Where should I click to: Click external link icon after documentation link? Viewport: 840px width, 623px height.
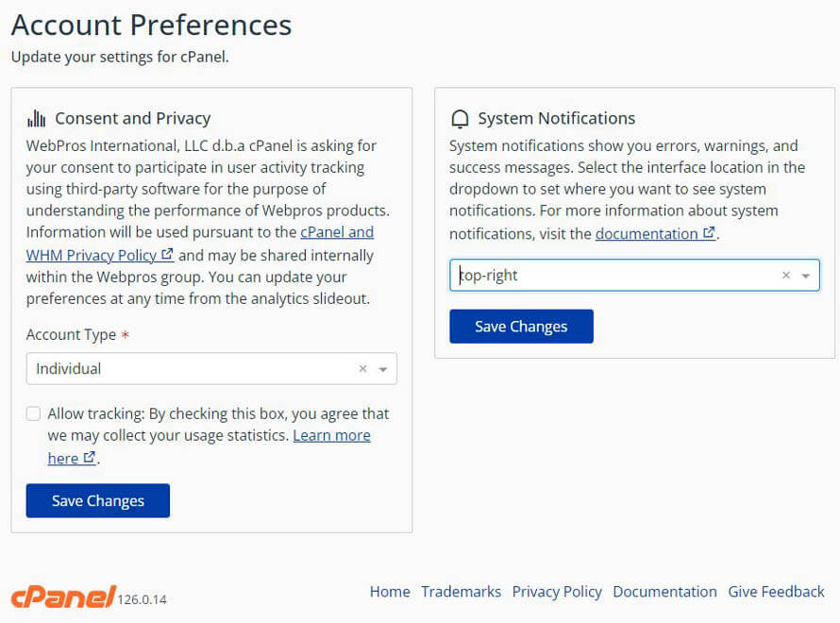click(x=710, y=233)
